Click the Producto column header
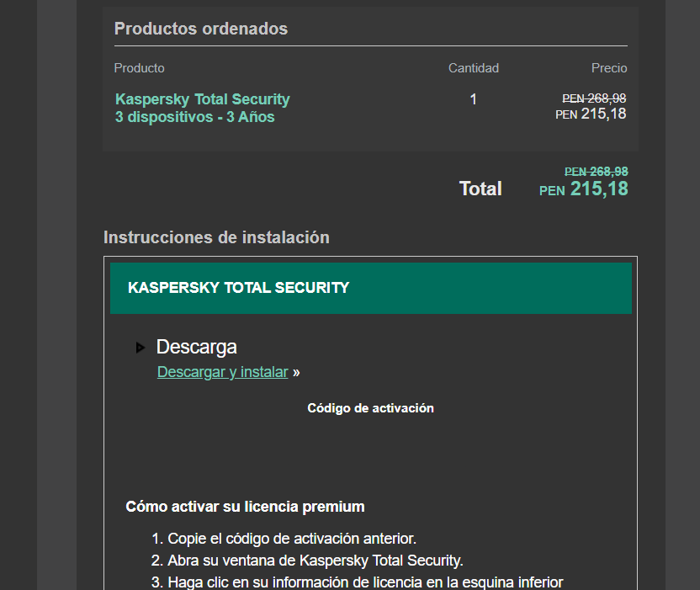 (140, 68)
